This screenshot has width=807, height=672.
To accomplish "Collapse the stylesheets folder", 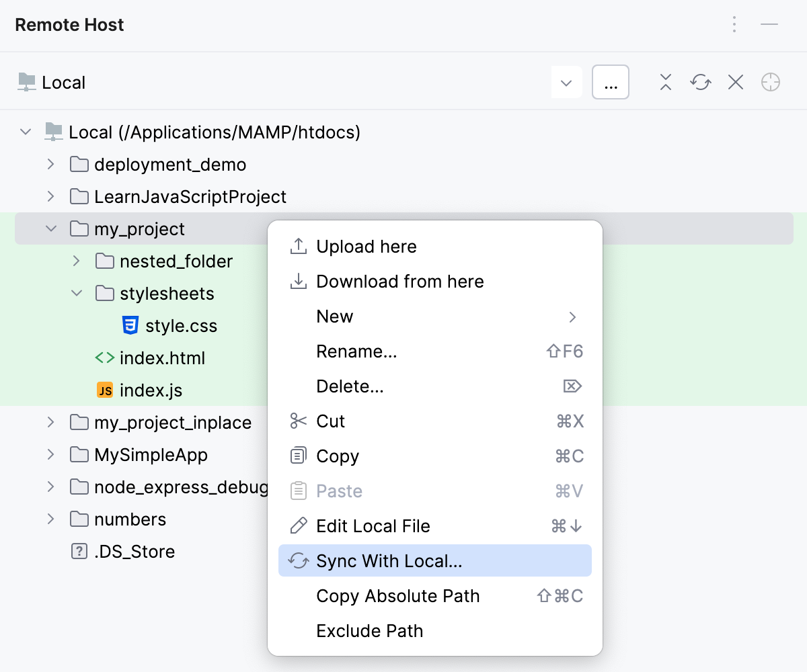I will click(x=75, y=293).
